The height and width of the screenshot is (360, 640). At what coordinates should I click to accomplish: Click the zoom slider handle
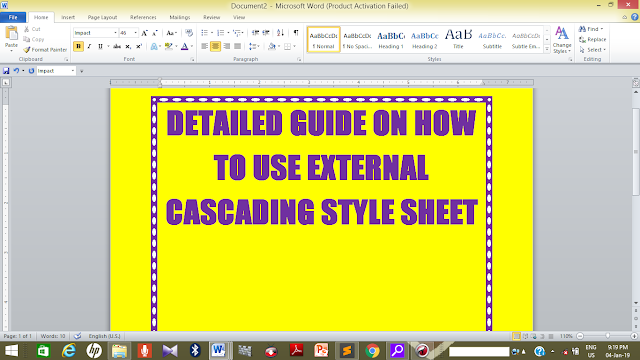click(x=607, y=336)
